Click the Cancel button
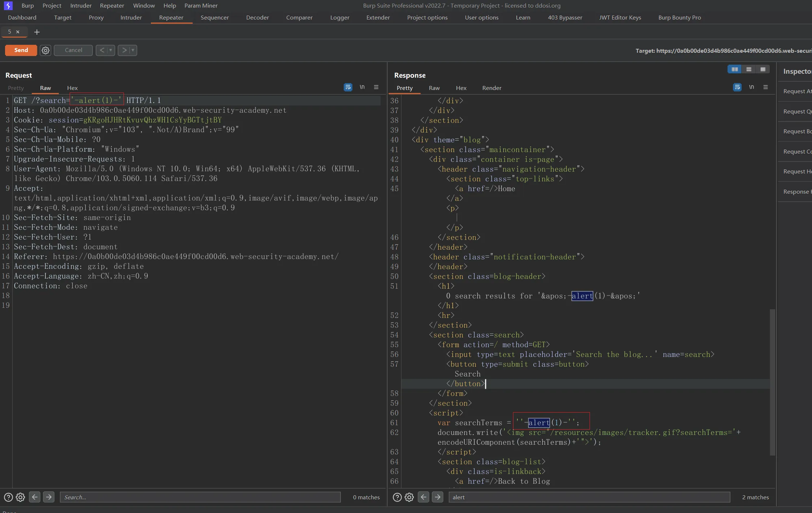 point(73,50)
